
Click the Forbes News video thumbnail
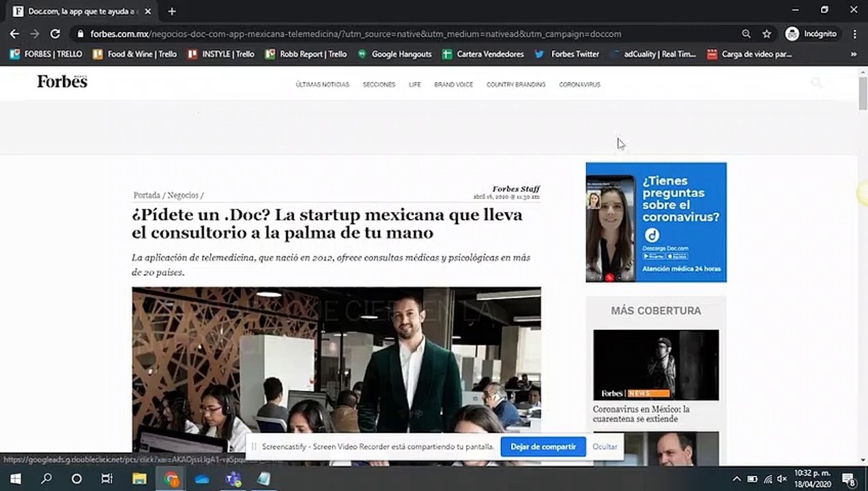pyautogui.click(x=656, y=365)
